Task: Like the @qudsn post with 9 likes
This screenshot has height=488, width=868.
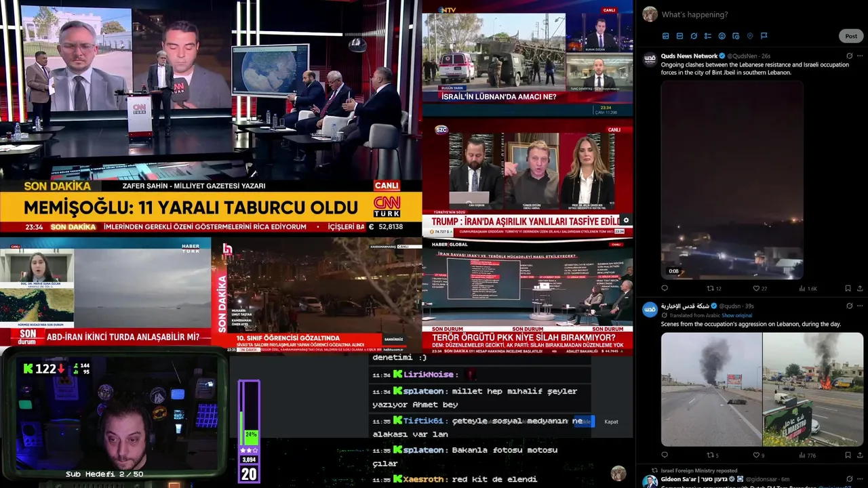Action: [759, 455]
